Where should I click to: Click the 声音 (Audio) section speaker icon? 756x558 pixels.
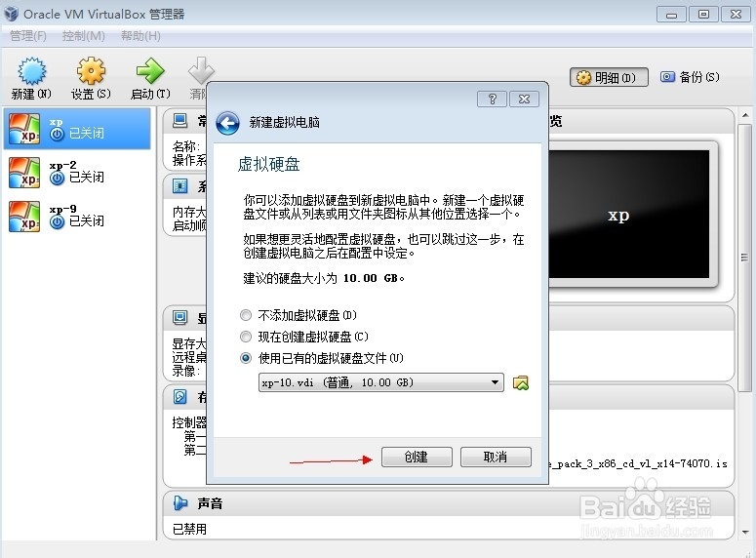pos(180,503)
